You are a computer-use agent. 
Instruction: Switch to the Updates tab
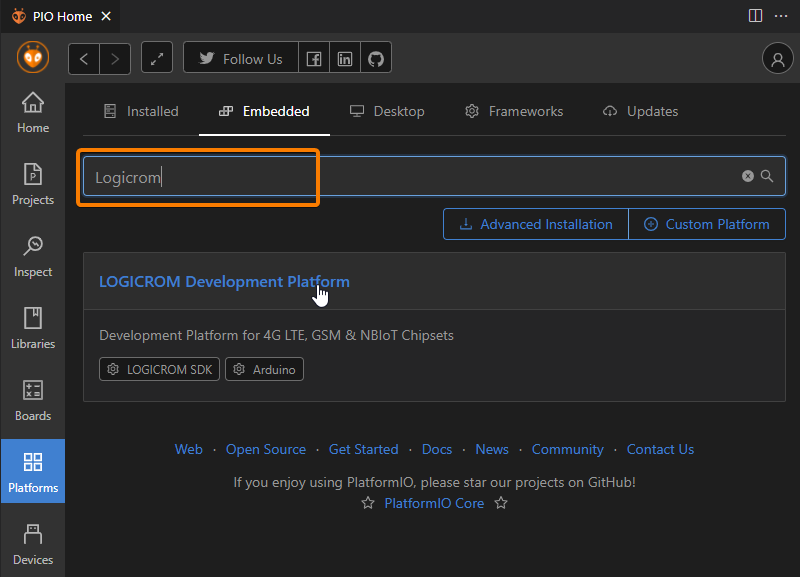640,111
